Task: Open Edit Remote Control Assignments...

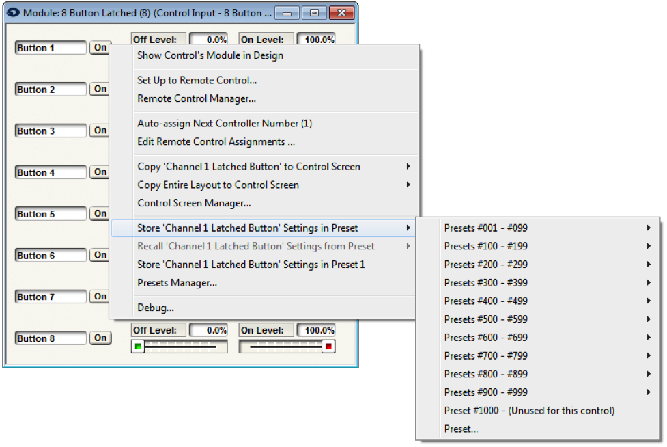Action: [264, 142]
